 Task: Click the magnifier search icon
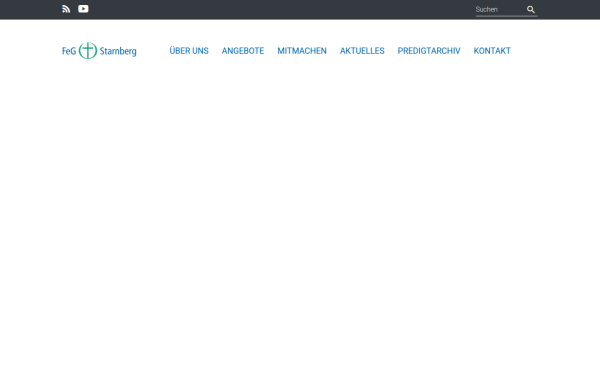coord(531,10)
